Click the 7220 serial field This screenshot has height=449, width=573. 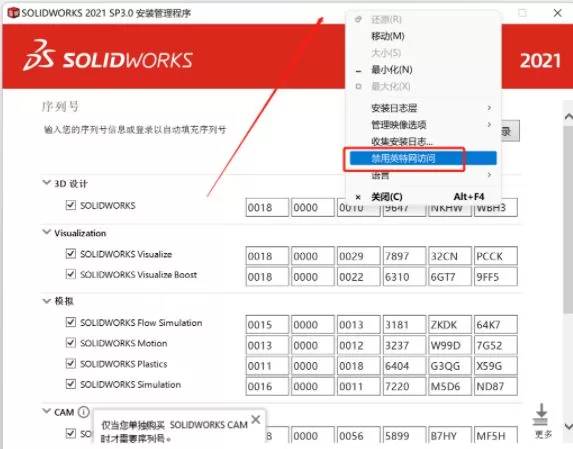404,386
